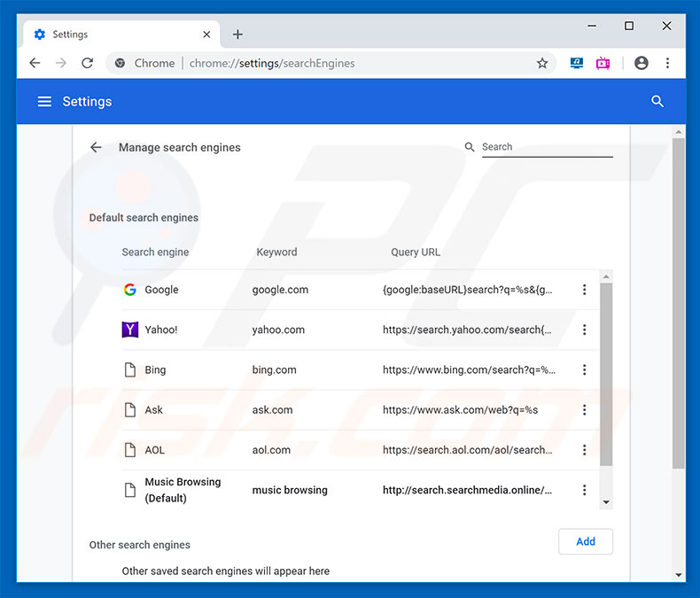Open Chrome's three-dot menu
The width and height of the screenshot is (700, 598).
pos(667,63)
